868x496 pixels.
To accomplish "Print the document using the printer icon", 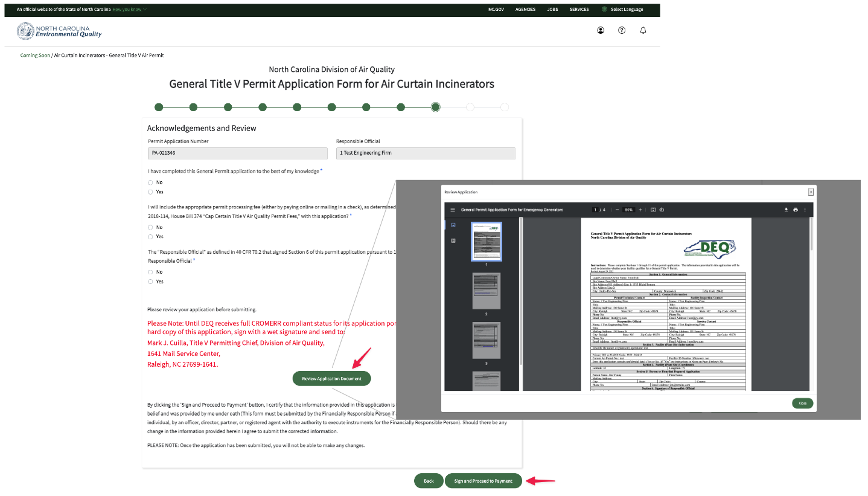I will pos(796,210).
